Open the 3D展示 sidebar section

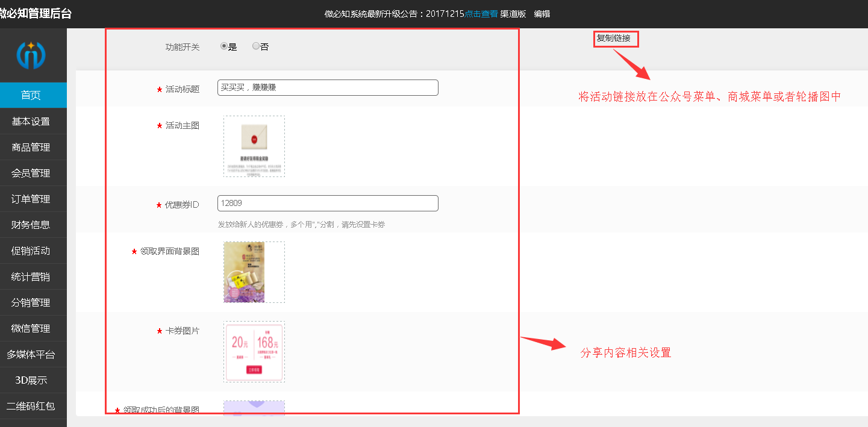click(x=33, y=380)
